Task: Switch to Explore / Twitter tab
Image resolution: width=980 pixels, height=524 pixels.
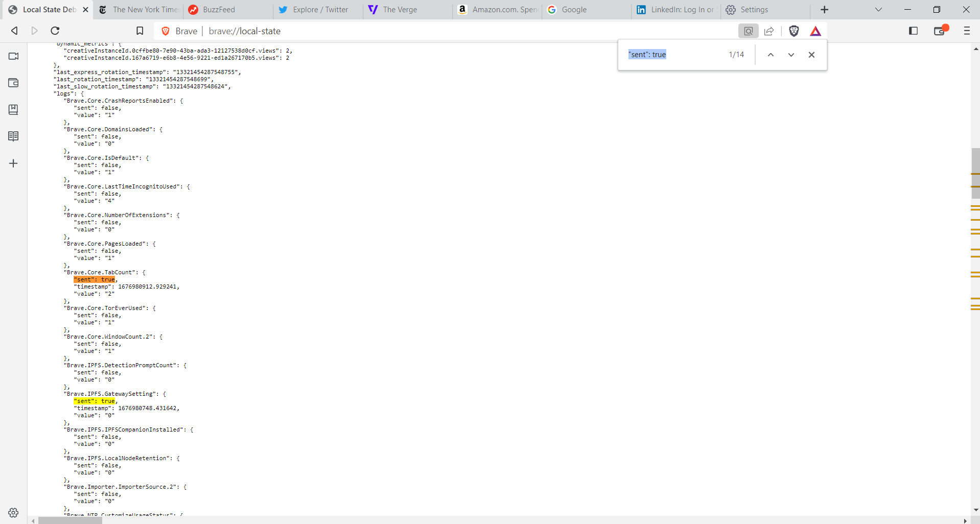Action: pyautogui.click(x=318, y=10)
